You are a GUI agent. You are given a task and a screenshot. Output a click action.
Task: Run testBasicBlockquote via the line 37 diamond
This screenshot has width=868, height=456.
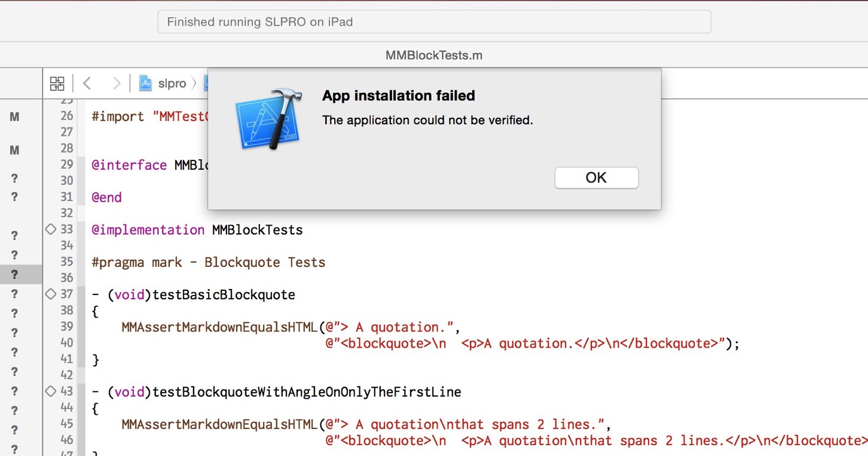(x=51, y=294)
